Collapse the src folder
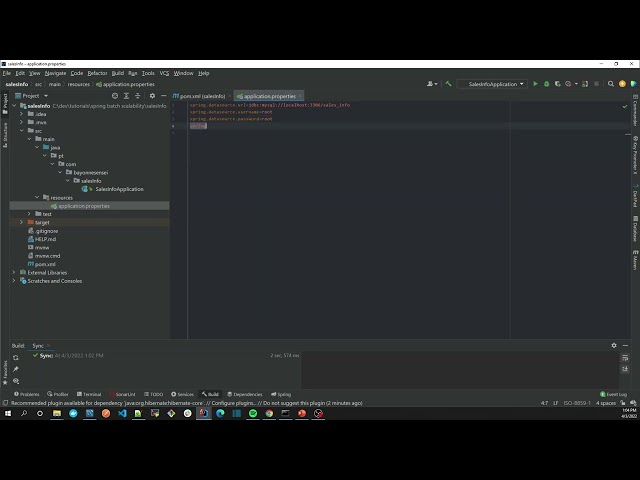The width and height of the screenshot is (640, 480). (x=22, y=131)
